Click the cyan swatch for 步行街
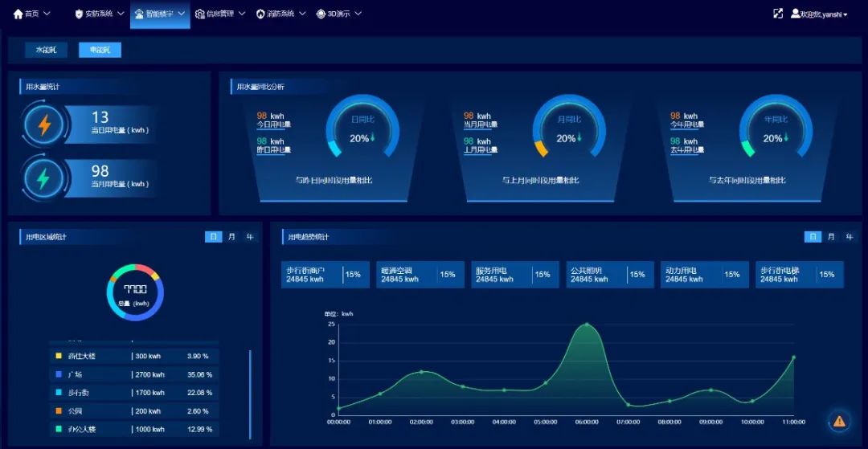Viewport: 868px width, 449px height. pyautogui.click(x=59, y=393)
